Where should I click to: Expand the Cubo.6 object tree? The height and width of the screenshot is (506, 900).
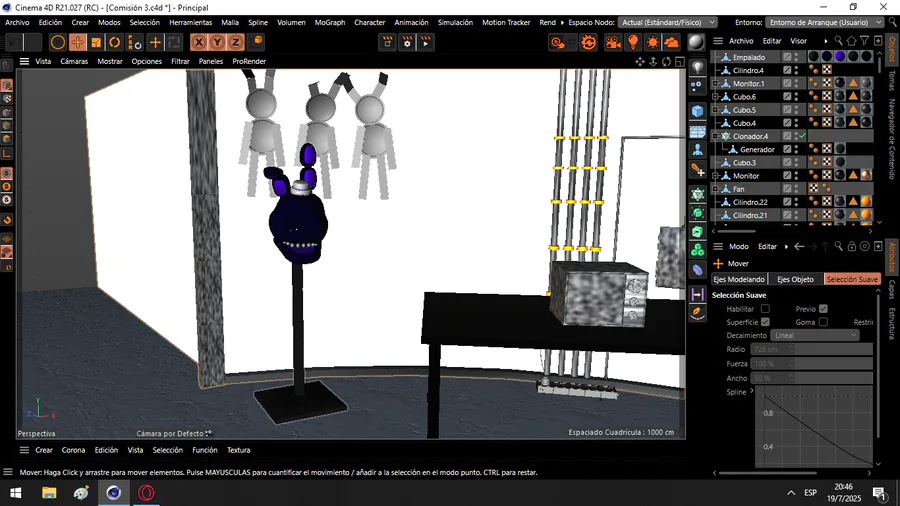[715, 97]
